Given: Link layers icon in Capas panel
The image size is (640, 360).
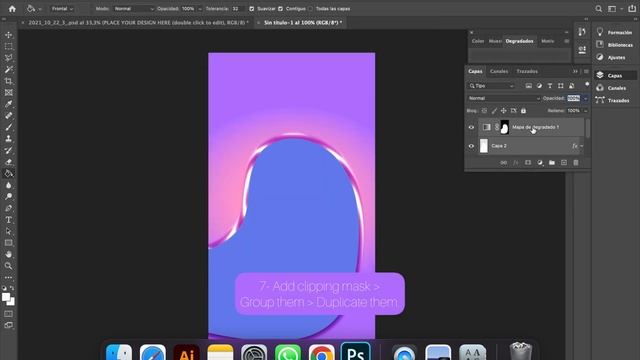Looking at the screenshot, I should click(504, 162).
